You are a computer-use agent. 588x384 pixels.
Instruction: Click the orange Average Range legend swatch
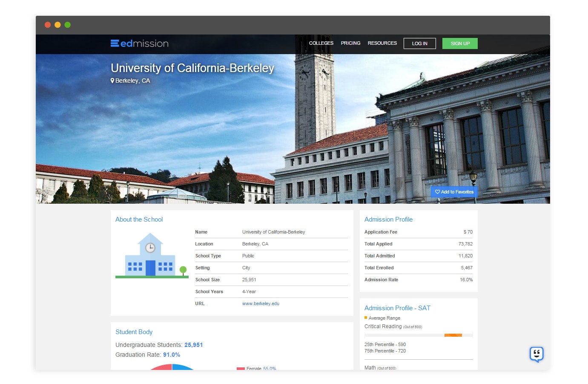366,318
